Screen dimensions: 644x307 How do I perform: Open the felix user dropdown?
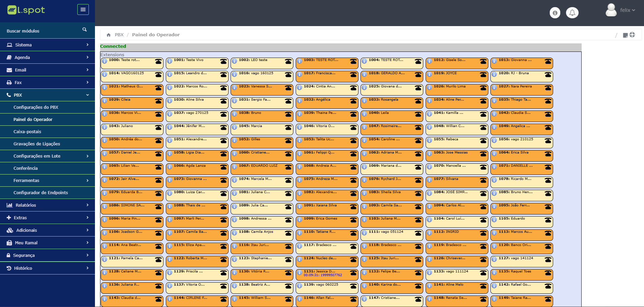click(x=621, y=10)
